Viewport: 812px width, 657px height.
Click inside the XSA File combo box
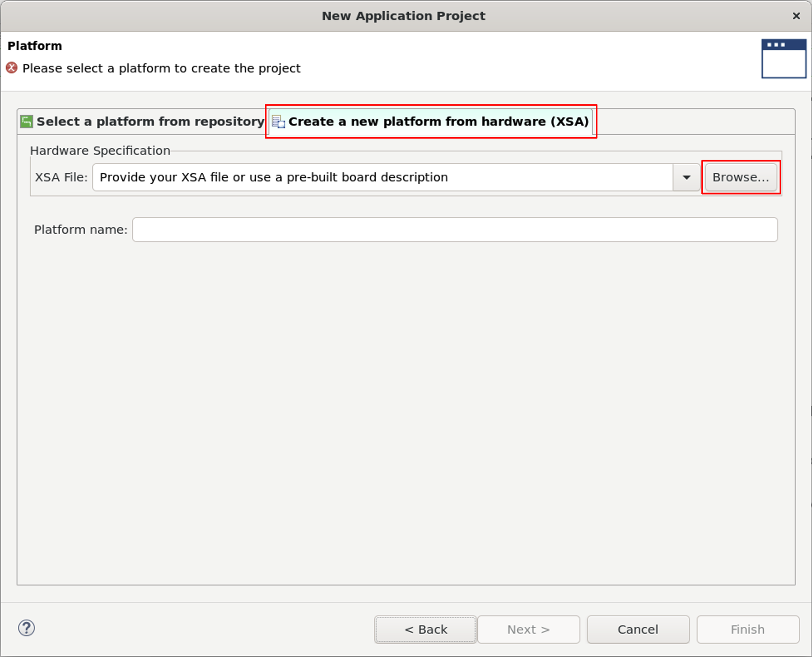pyautogui.click(x=382, y=178)
